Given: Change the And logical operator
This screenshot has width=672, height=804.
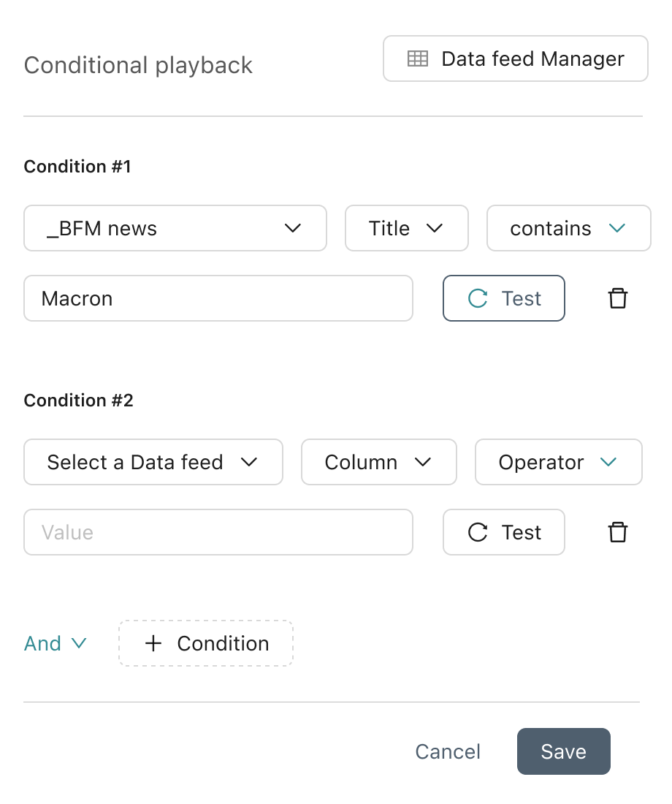Looking at the screenshot, I should pos(56,643).
